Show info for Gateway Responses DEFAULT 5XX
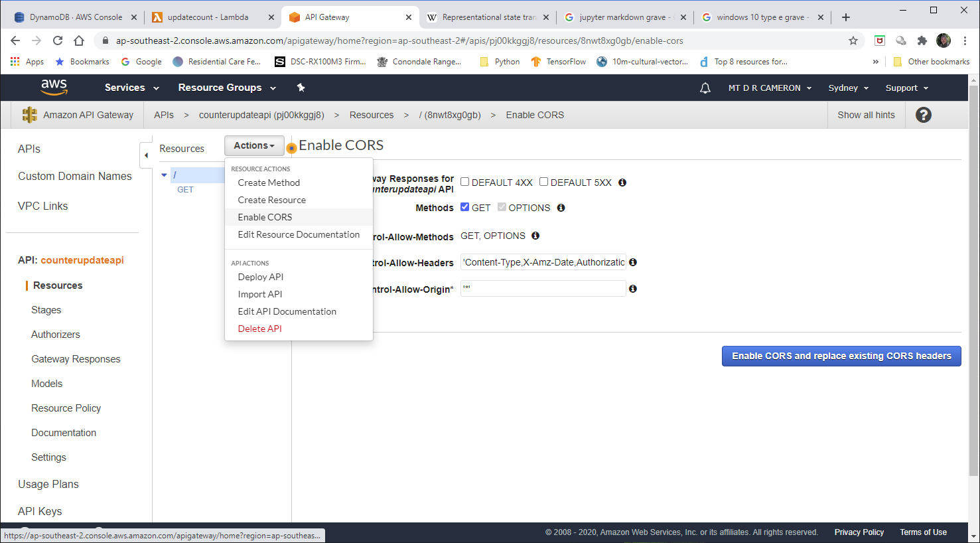980x543 pixels. click(x=622, y=183)
